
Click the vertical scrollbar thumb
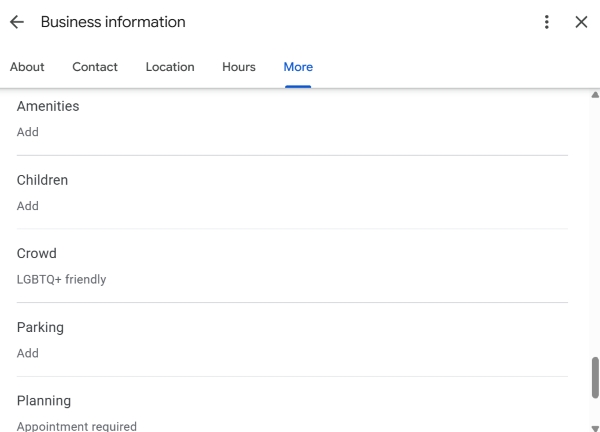[595, 378]
